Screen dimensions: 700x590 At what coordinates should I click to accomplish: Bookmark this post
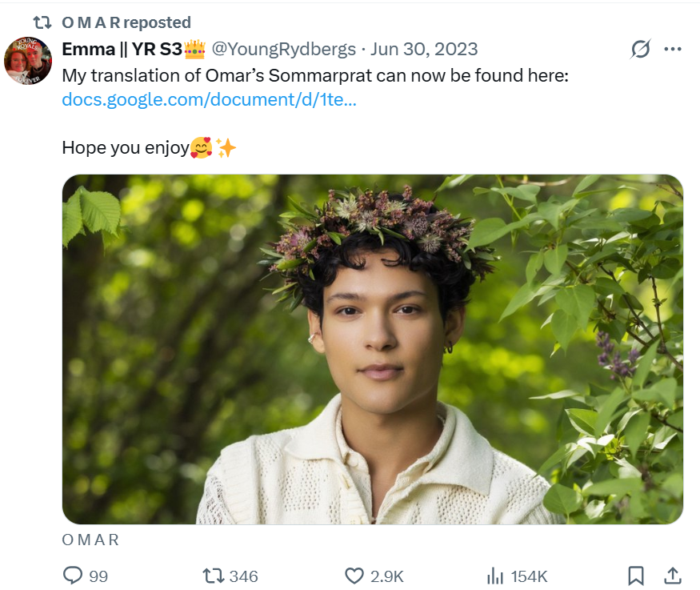[x=636, y=576]
